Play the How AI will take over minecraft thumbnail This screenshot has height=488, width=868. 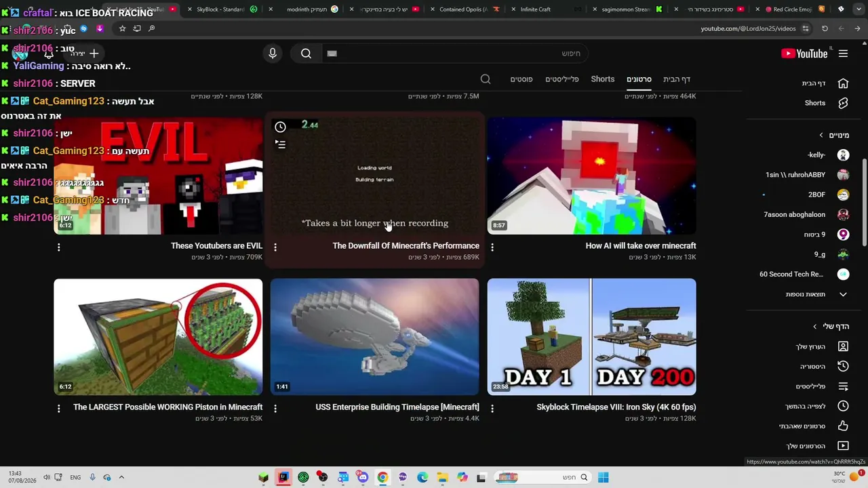591,176
